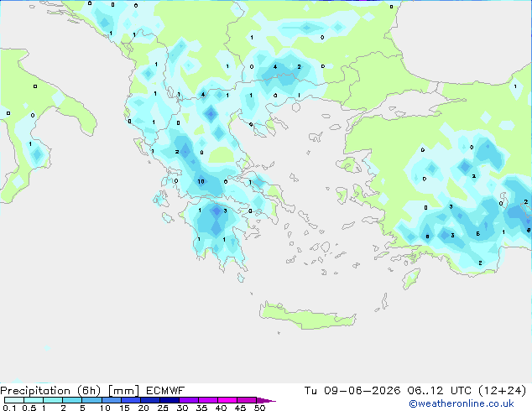Image resolution: width=532 pixels, height=411 pixels.
Task: Click the '5' legend scale label
Action: click(82, 408)
